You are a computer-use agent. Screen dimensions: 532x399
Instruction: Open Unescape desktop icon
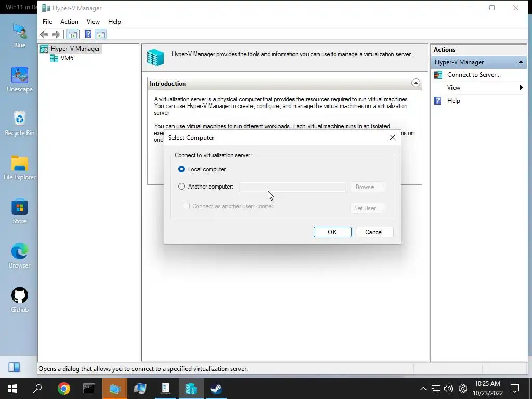[x=19, y=79]
